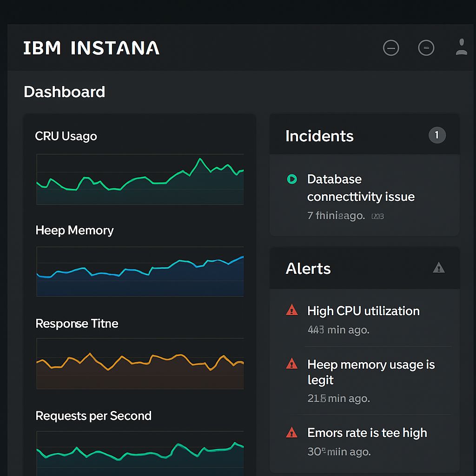Click the second circular icon near the profile
This screenshot has width=476, height=476.
coord(426,48)
